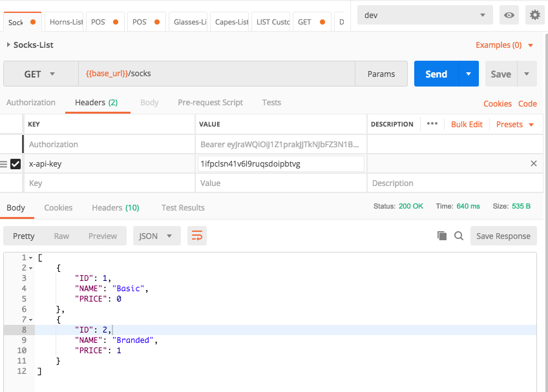This screenshot has height=392, width=548.
Task: Switch response view to Pretty
Action: coord(24,236)
